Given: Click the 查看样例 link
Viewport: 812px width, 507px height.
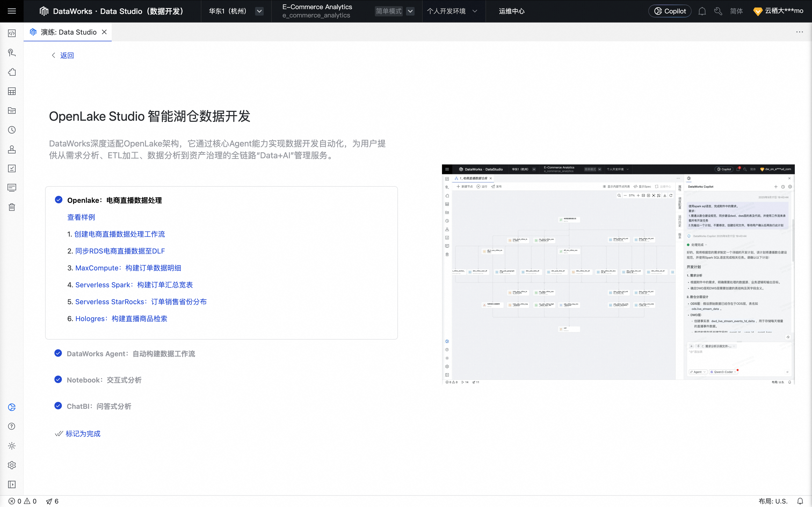Looking at the screenshot, I should (81, 217).
